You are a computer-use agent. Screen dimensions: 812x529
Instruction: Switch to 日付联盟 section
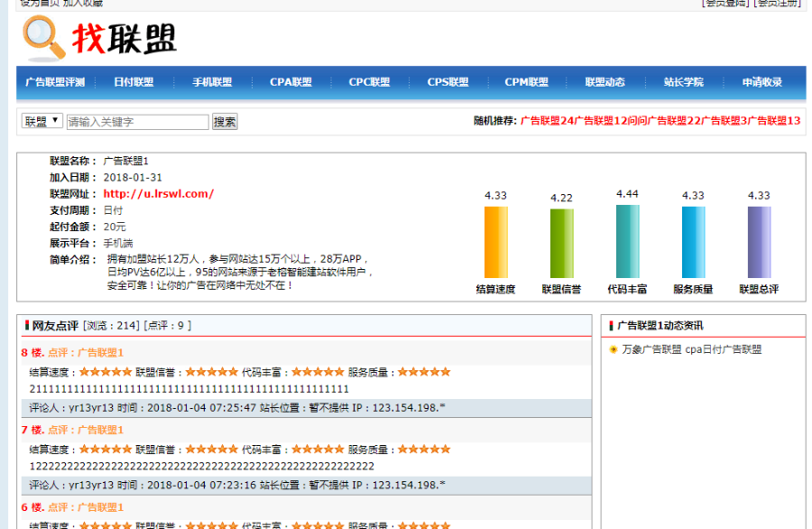pos(135,80)
